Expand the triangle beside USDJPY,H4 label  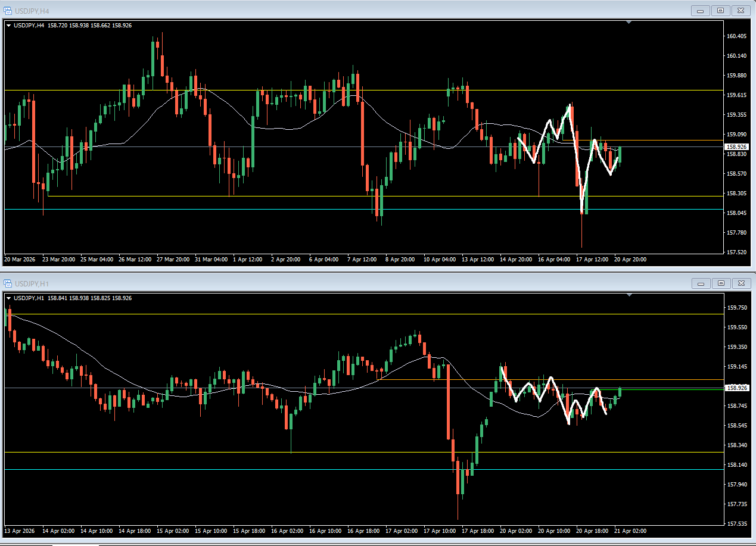9,25
